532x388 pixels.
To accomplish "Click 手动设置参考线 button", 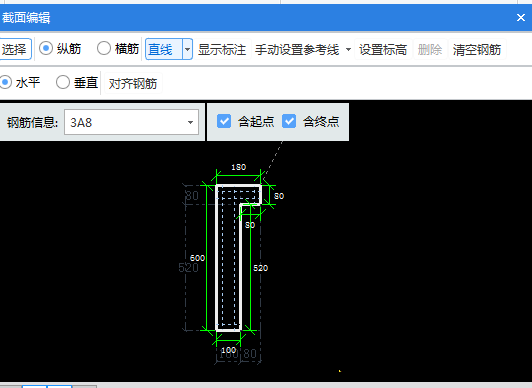I will pyautogui.click(x=297, y=50).
